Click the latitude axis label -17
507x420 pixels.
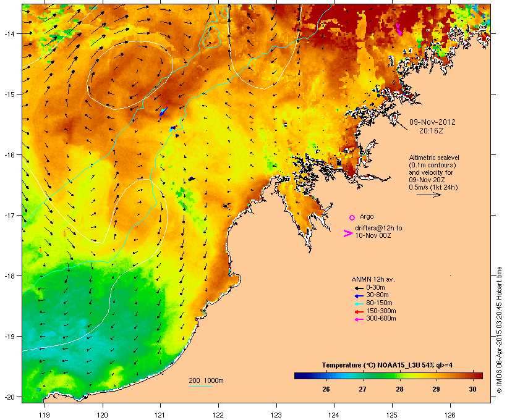[x=9, y=215]
